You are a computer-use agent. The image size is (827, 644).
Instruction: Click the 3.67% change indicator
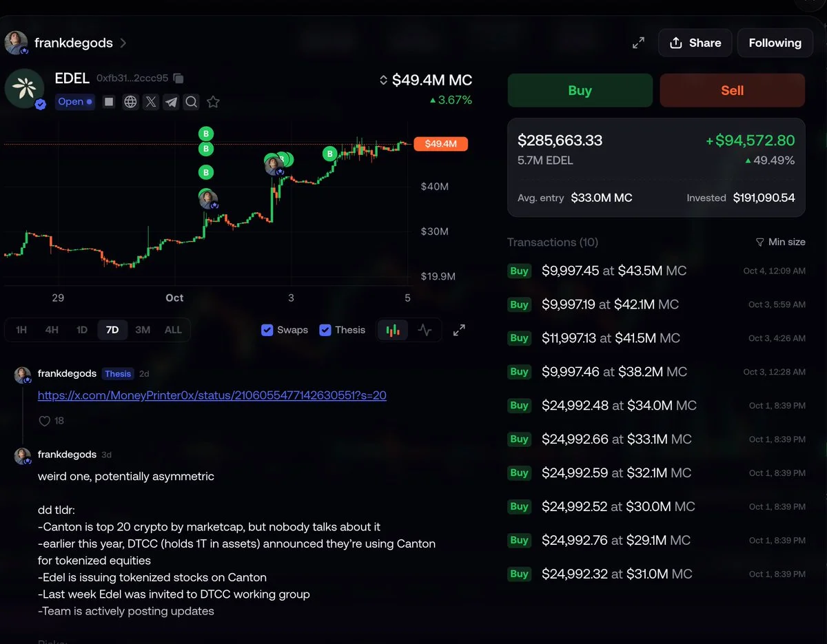tap(451, 101)
